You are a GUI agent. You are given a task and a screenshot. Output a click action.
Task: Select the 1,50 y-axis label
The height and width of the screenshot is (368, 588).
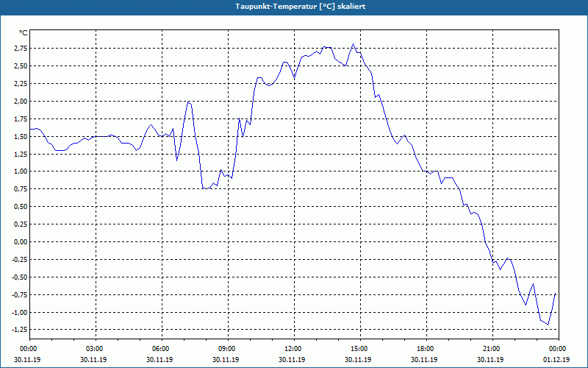tap(21, 137)
